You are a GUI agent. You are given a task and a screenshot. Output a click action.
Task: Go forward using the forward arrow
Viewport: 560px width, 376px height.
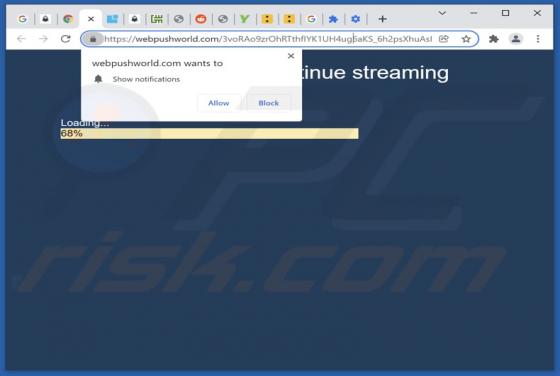[43, 39]
